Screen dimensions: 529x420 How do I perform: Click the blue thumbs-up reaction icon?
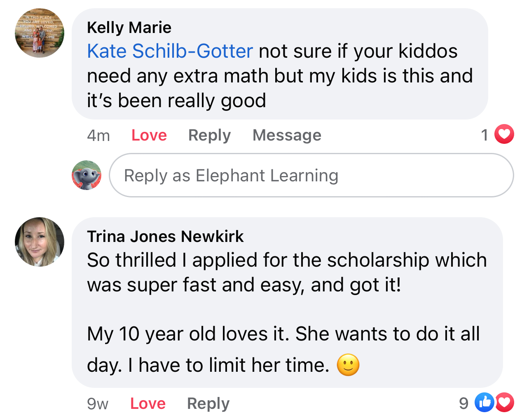tap(484, 402)
